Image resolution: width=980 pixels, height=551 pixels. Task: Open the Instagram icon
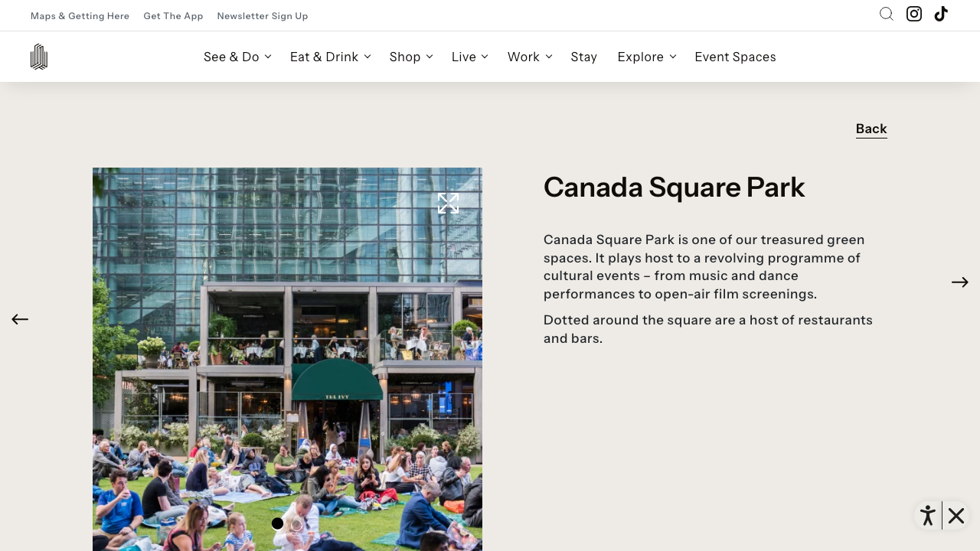(913, 14)
